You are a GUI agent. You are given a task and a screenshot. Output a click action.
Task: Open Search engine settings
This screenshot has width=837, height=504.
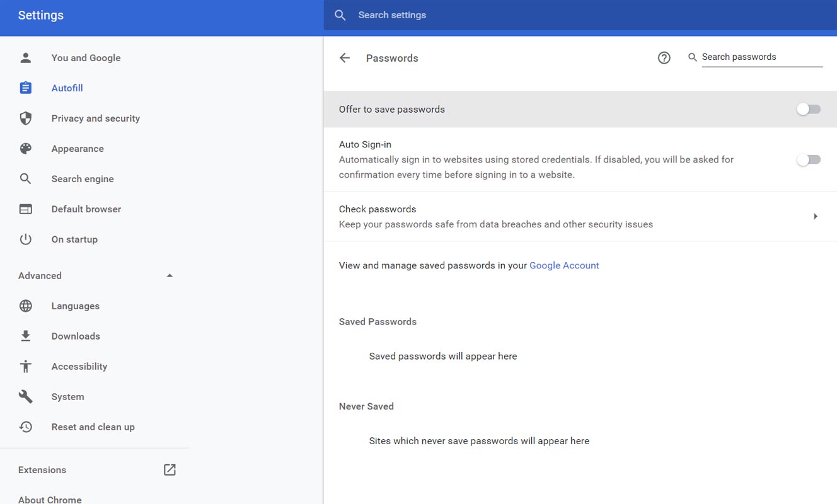[83, 179]
